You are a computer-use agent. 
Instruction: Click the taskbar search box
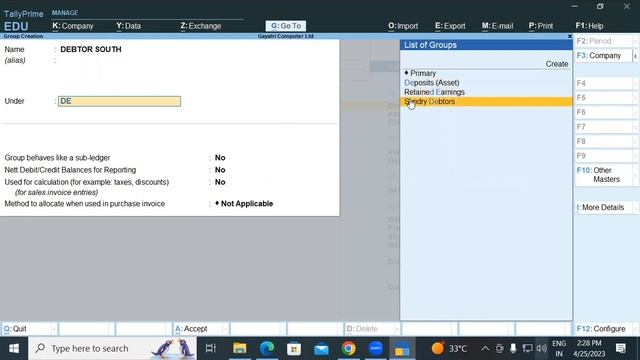coord(113,348)
